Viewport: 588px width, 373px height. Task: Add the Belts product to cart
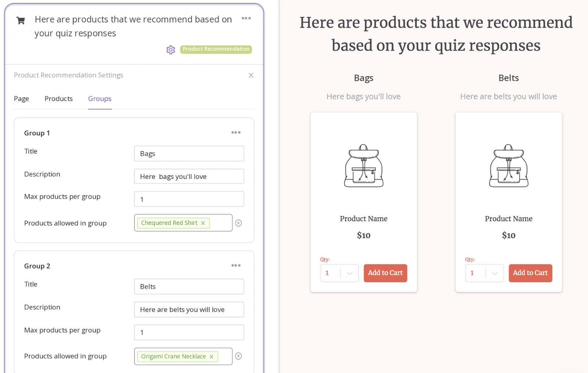(530, 273)
